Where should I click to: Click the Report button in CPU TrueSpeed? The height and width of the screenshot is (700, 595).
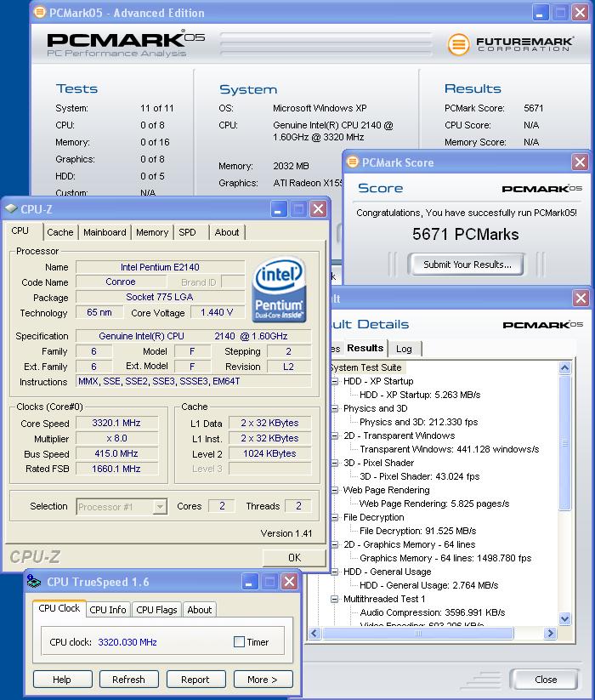[195, 680]
